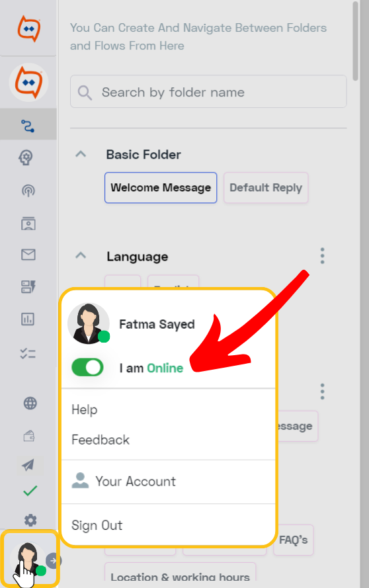The height and width of the screenshot is (588, 369).
Task: Click Search by folder name field
Action: [x=208, y=91]
